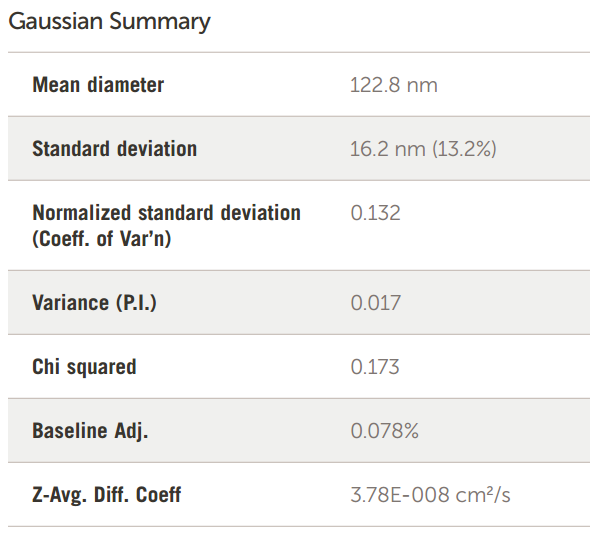Select the Standard deviation row label
Viewport: 600px width, 541px height.
coord(114,149)
